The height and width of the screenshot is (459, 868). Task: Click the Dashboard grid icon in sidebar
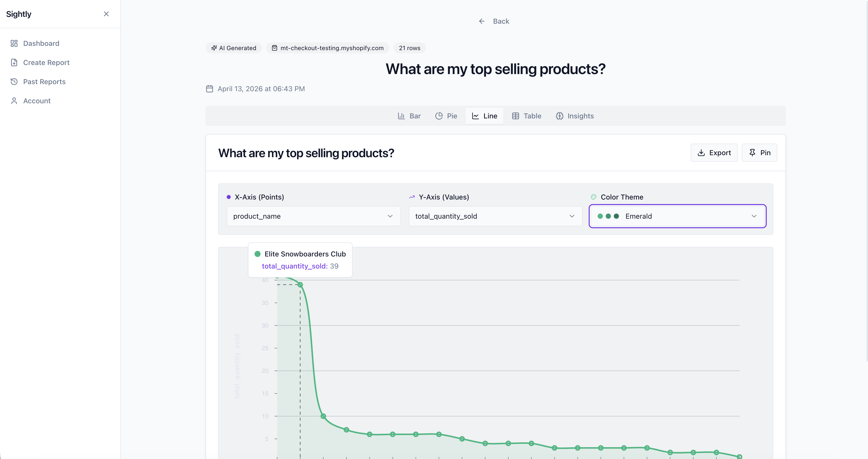click(x=14, y=44)
